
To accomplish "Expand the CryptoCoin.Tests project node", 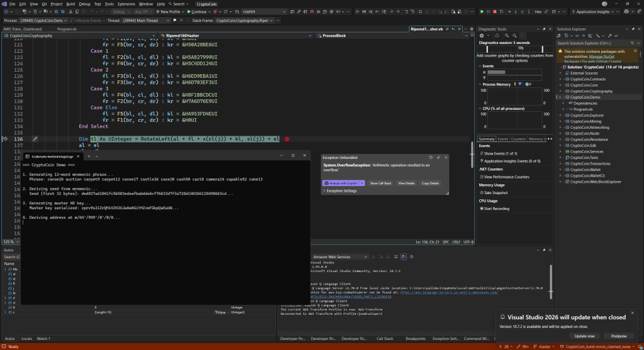I will click(560, 158).
